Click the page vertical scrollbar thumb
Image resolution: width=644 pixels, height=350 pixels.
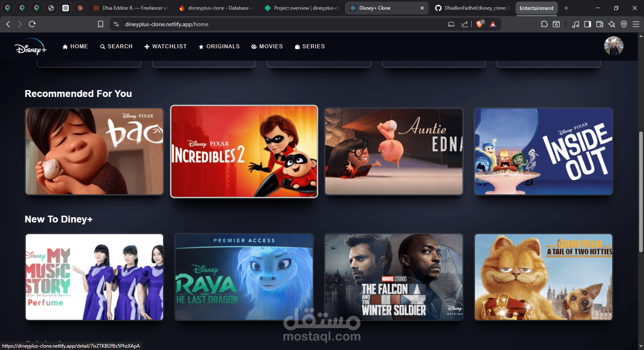coord(641,192)
